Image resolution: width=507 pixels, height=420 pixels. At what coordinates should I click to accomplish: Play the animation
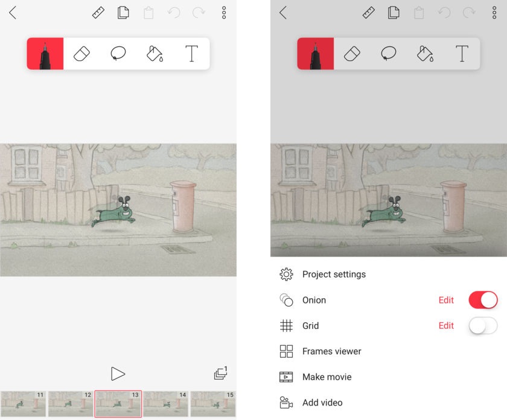[118, 374]
